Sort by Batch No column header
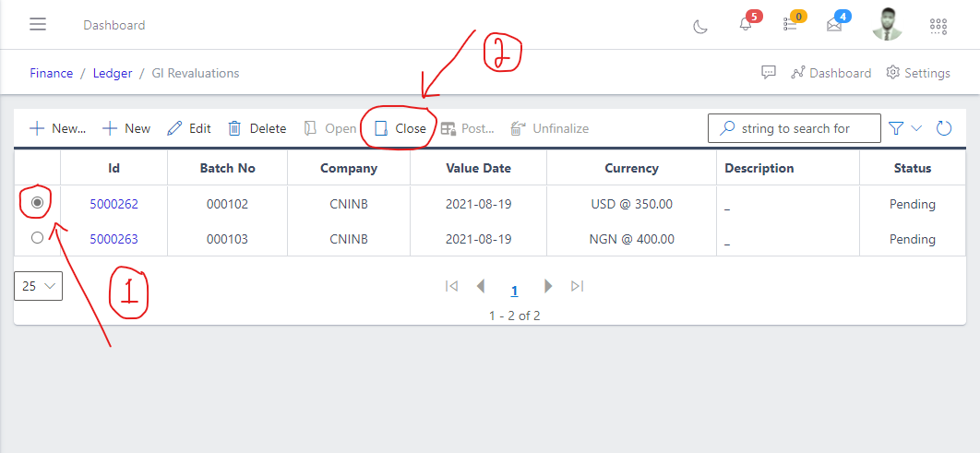Viewport: 980px width, 453px height. [228, 168]
